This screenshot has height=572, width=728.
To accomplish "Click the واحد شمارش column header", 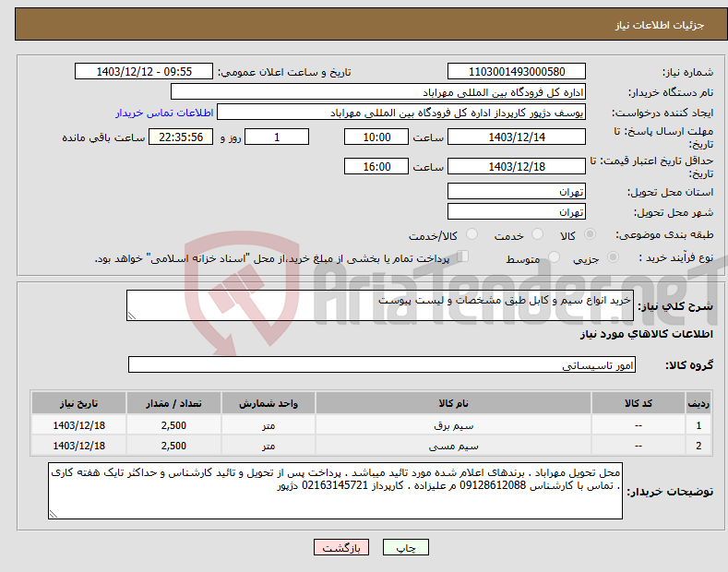I will [269, 403].
